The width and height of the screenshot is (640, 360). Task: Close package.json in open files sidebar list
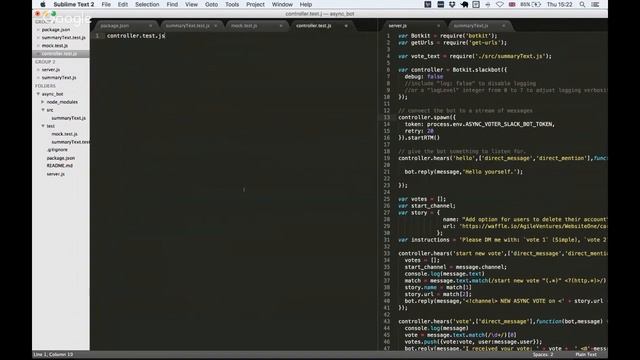38,30
